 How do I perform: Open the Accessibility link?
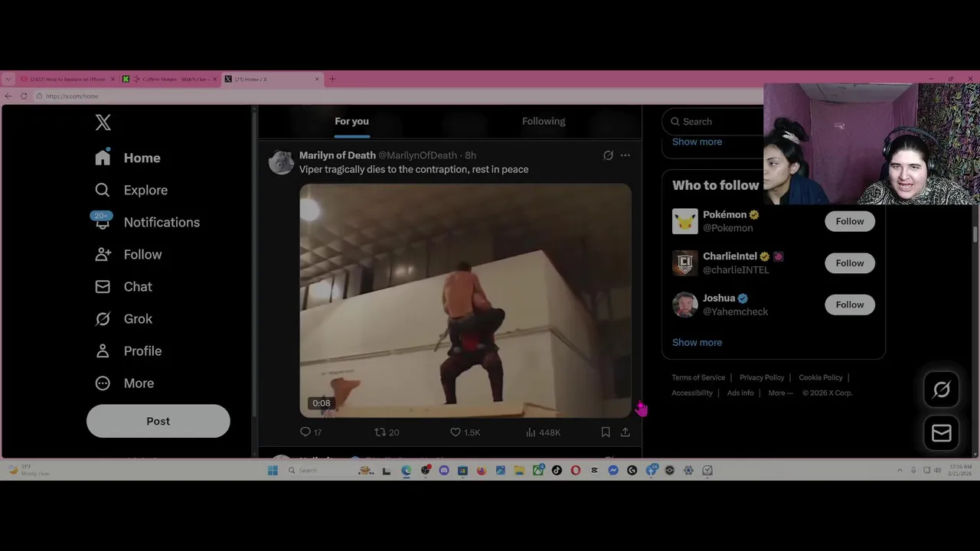692,393
